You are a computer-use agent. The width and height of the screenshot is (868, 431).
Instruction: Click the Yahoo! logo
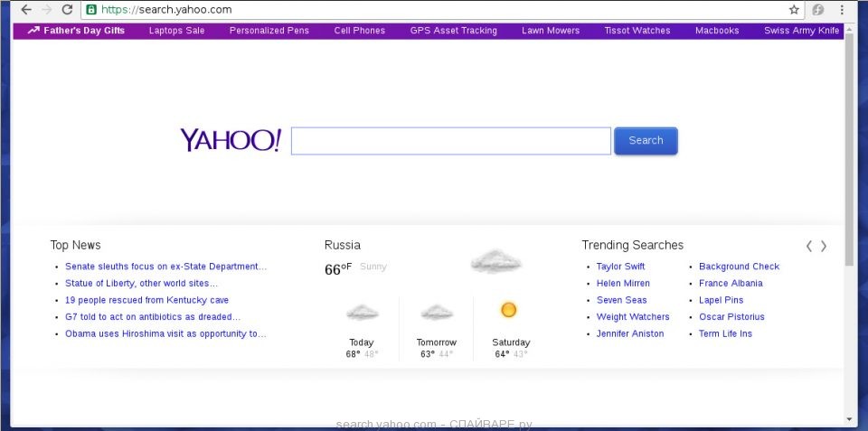pos(231,140)
